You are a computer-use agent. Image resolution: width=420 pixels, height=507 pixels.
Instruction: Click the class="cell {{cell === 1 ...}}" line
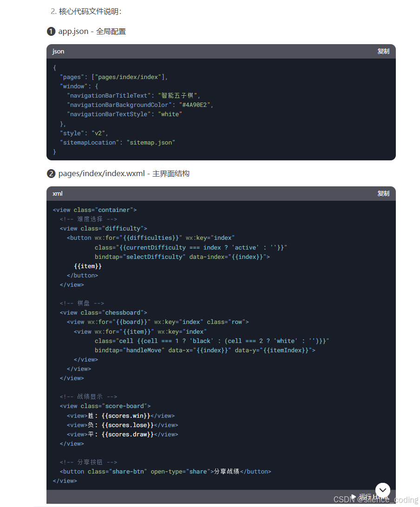tap(212, 341)
